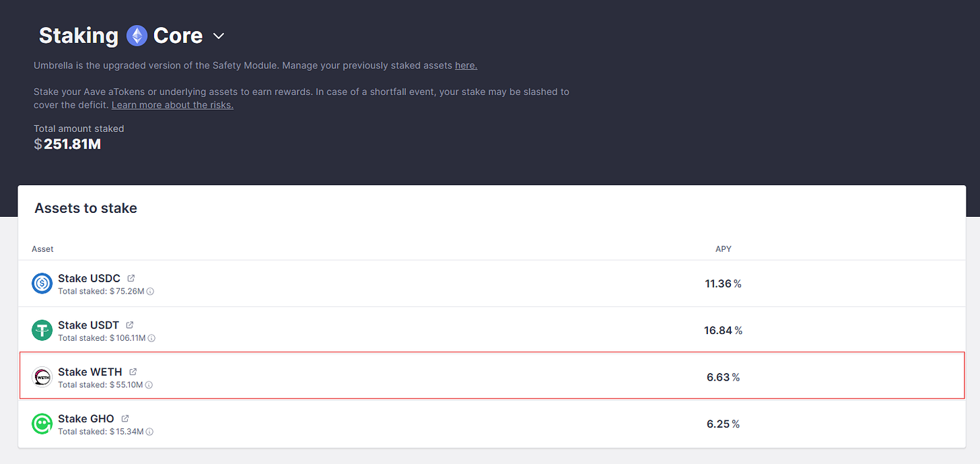
Task: Click the 'Assets to stake' heading
Action: (85, 208)
